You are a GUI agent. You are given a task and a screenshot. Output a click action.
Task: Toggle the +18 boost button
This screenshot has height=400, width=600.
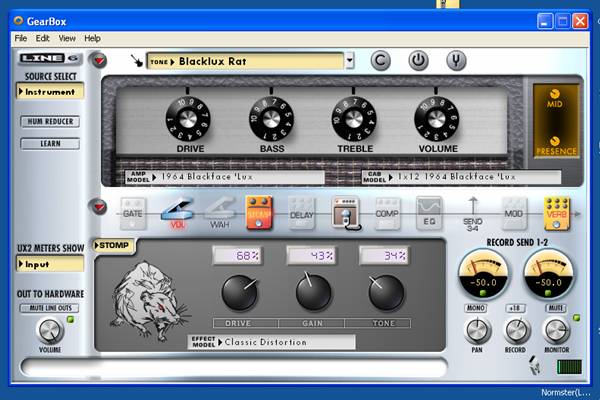[515, 308]
